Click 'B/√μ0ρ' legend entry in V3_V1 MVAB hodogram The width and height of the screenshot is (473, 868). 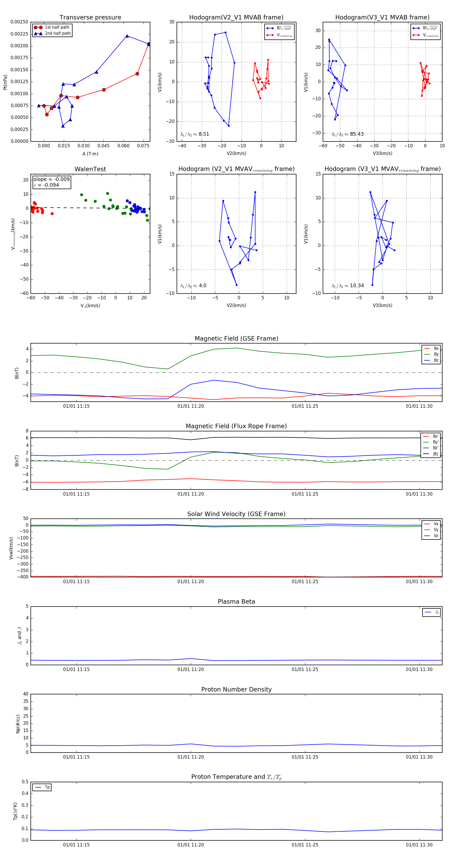tap(425, 28)
